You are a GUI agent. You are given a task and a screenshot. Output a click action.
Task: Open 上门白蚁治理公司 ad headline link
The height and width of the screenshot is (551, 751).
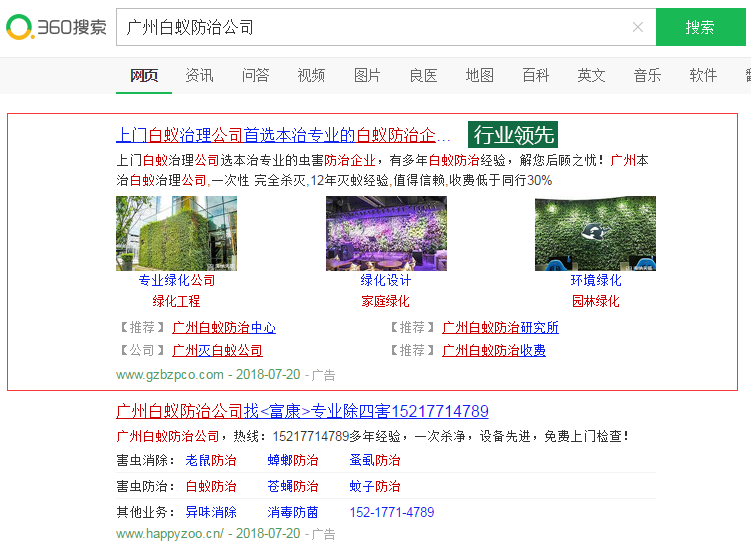283,135
